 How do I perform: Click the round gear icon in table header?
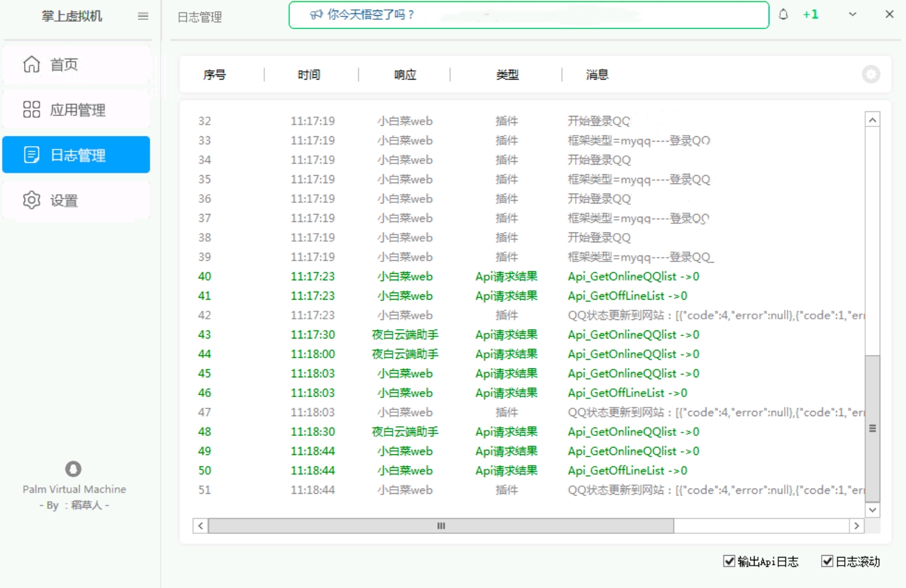pos(870,74)
